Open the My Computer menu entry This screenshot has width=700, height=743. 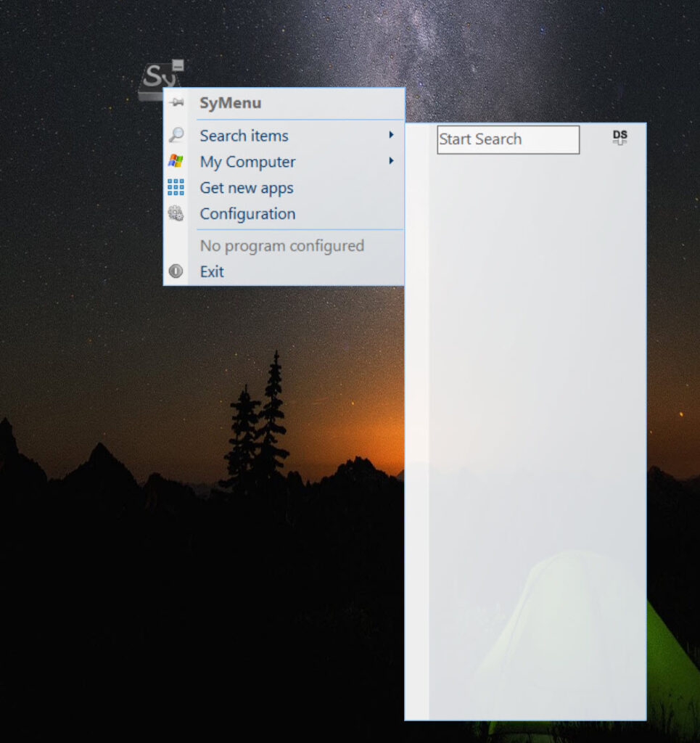284,162
